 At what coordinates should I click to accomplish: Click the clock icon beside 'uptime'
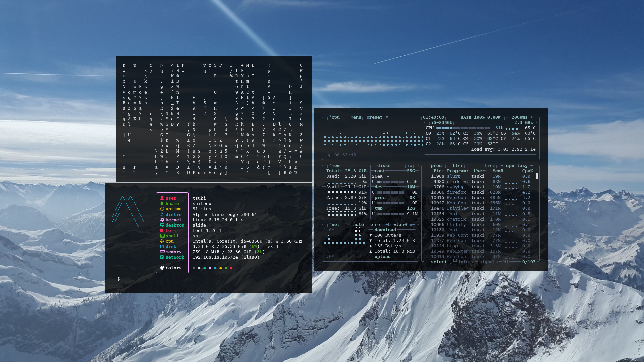coord(162,209)
